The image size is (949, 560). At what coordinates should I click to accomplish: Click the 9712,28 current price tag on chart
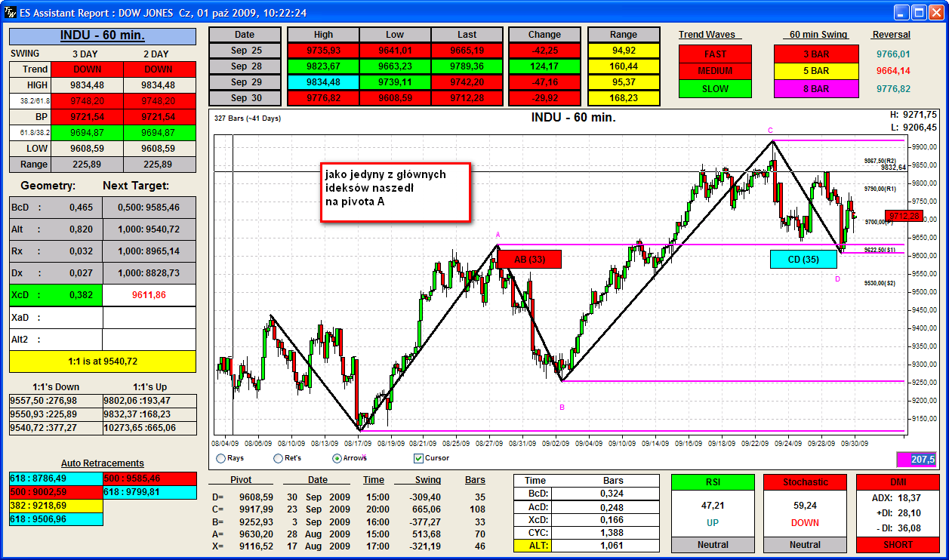[x=904, y=216]
